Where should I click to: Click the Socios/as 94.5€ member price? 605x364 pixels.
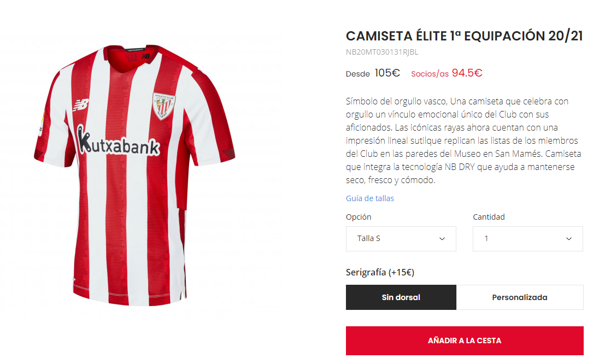[447, 73]
